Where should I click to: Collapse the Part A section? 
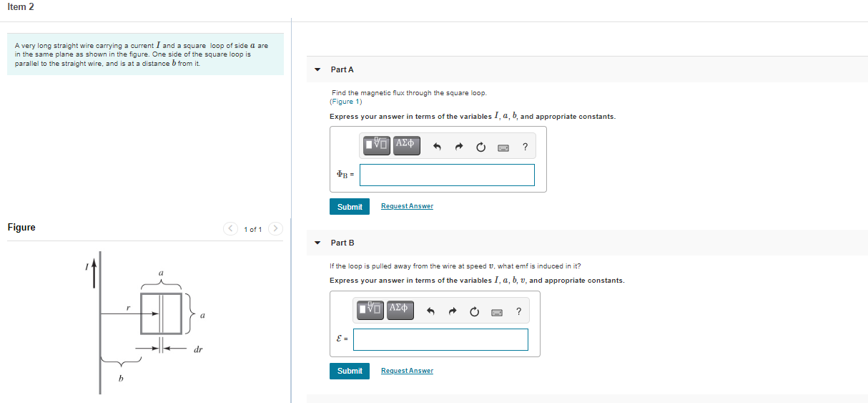tap(317, 69)
